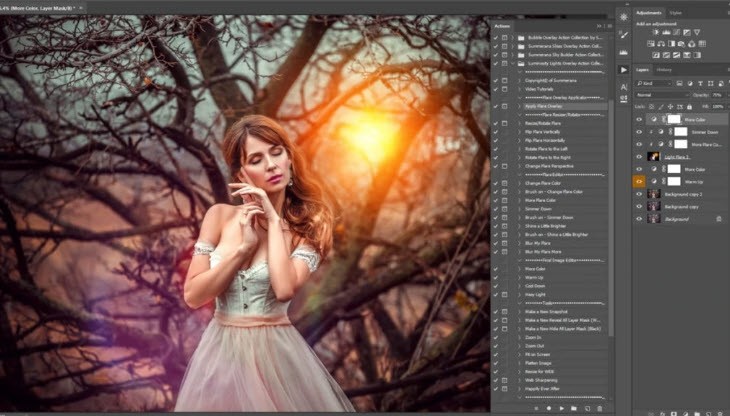Open the Normal blend mode dropdown
Screen dimensions: 730x416
(x=662, y=95)
